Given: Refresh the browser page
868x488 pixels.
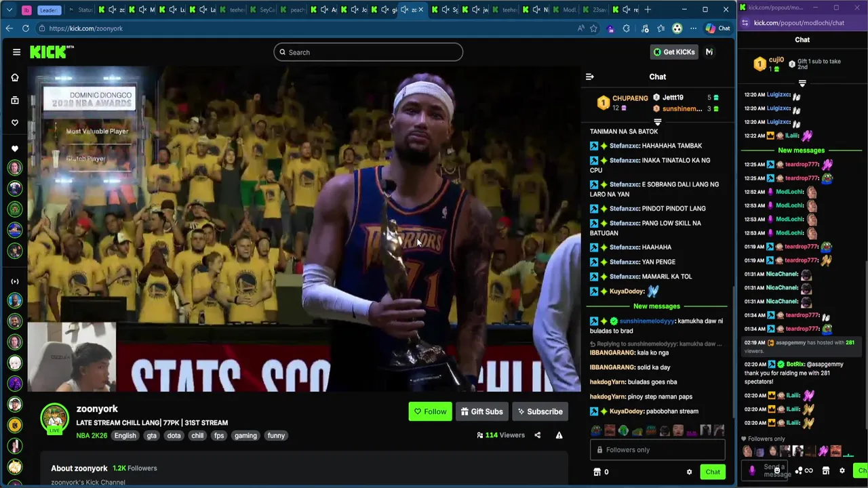Looking at the screenshot, I should click(26, 28).
